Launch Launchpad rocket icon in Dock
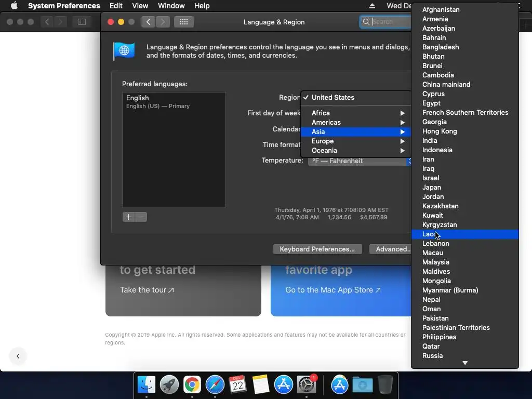 pos(169,385)
